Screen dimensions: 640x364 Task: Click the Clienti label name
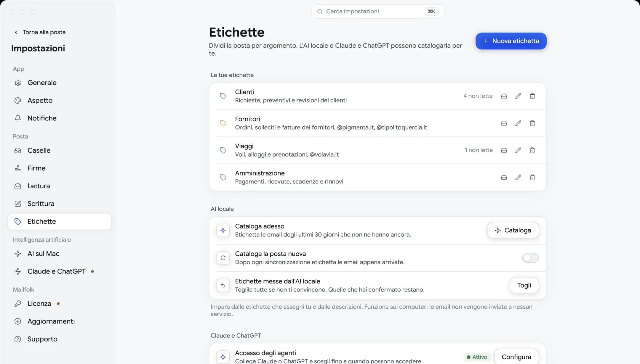[244, 92]
